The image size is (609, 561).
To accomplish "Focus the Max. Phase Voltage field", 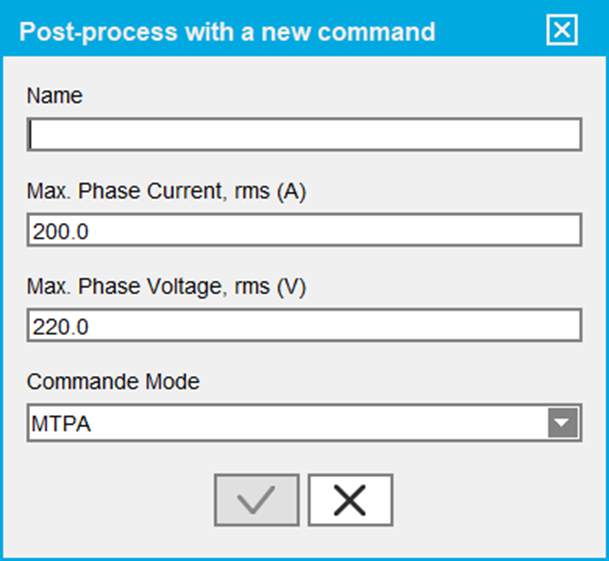I will click(x=304, y=325).
